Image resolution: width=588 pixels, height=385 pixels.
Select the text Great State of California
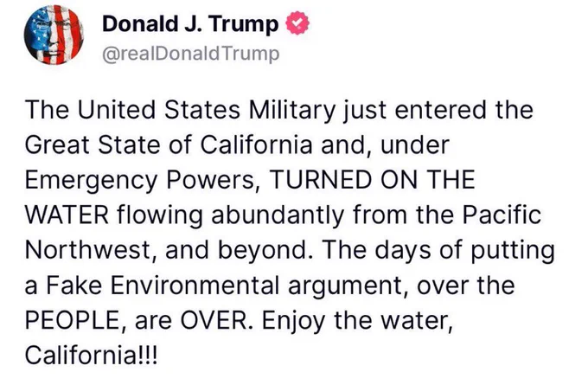[169, 144]
